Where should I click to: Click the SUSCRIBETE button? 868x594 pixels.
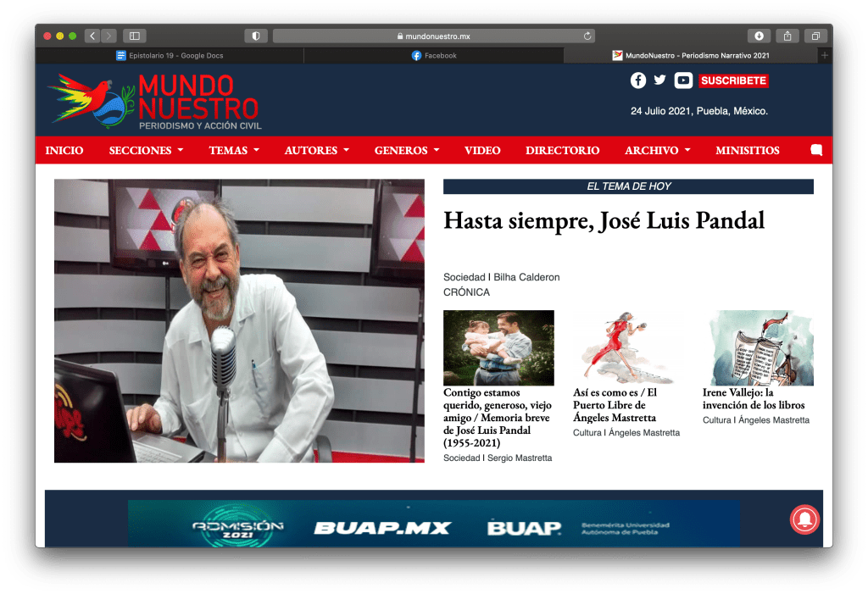click(733, 80)
